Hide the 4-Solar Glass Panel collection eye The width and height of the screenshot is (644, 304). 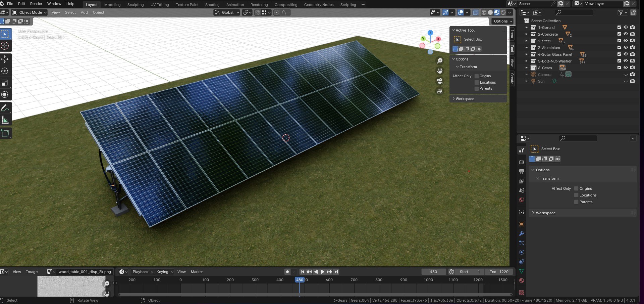tap(626, 54)
